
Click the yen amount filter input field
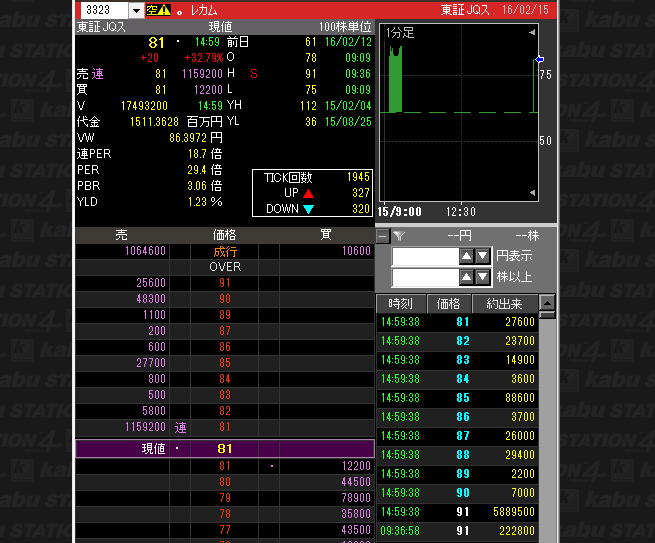(x=425, y=256)
